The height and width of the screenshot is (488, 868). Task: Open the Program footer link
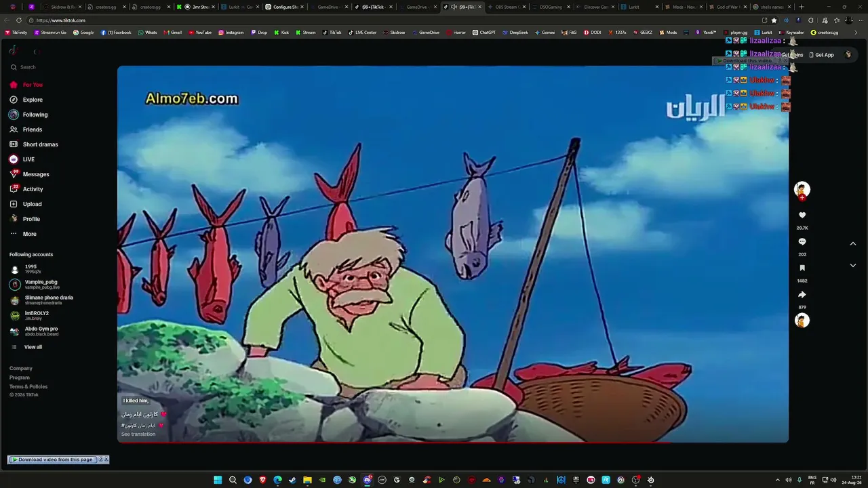[20, 378]
